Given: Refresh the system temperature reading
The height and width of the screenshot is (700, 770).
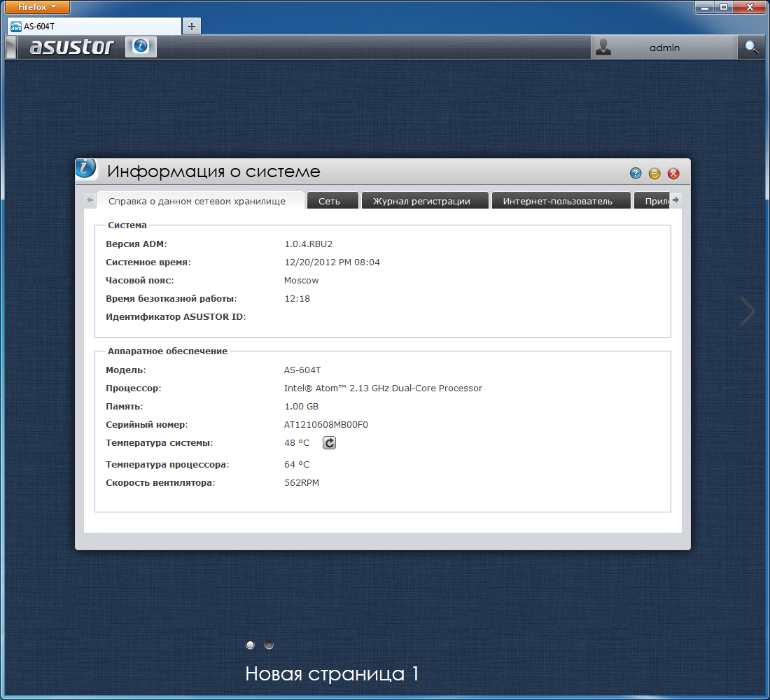Looking at the screenshot, I should (x=329, y=442).
